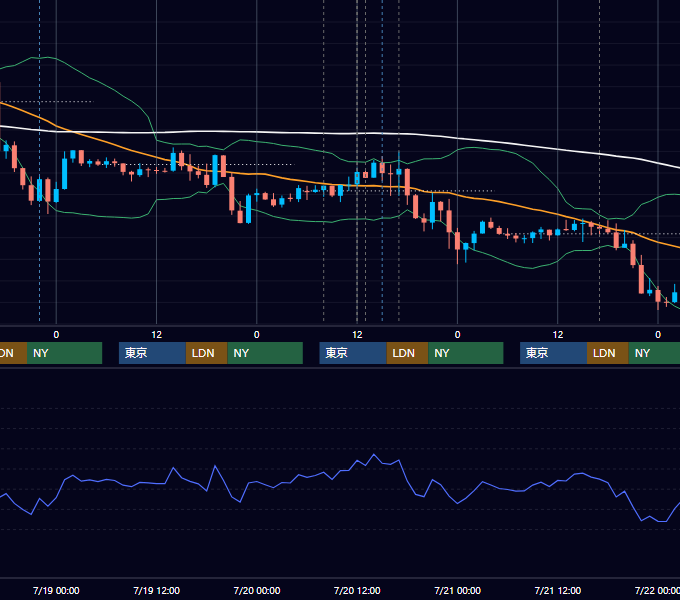Click the 7/21 00:00 date label

coord(458,590)
